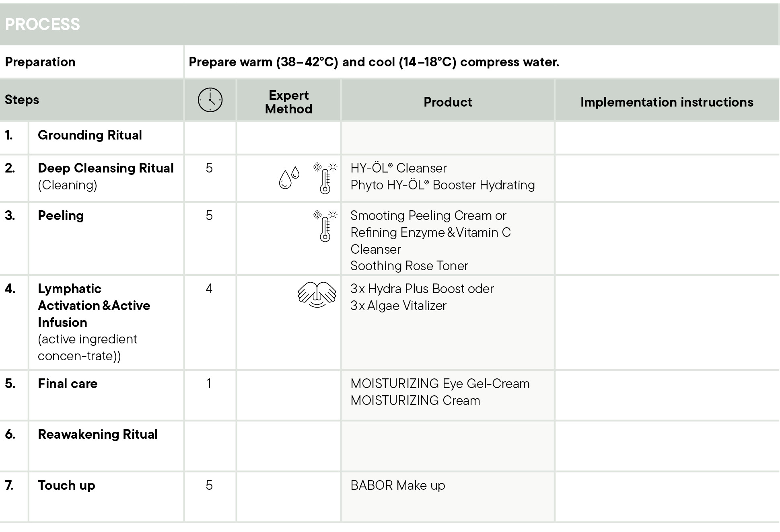Screen dimensions: 780x532
Task: Click the clock icon in header
Action: (x=210, y=100)
